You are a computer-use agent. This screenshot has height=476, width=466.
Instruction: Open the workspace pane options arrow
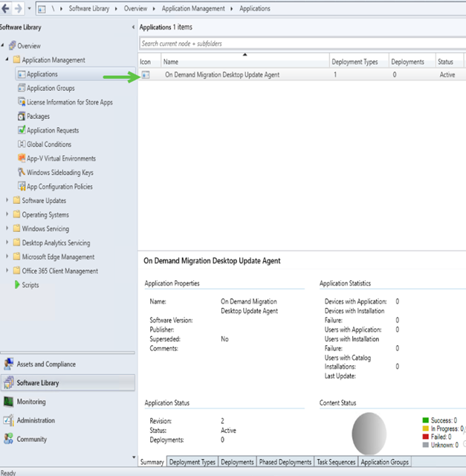click(x=134, y=457)
